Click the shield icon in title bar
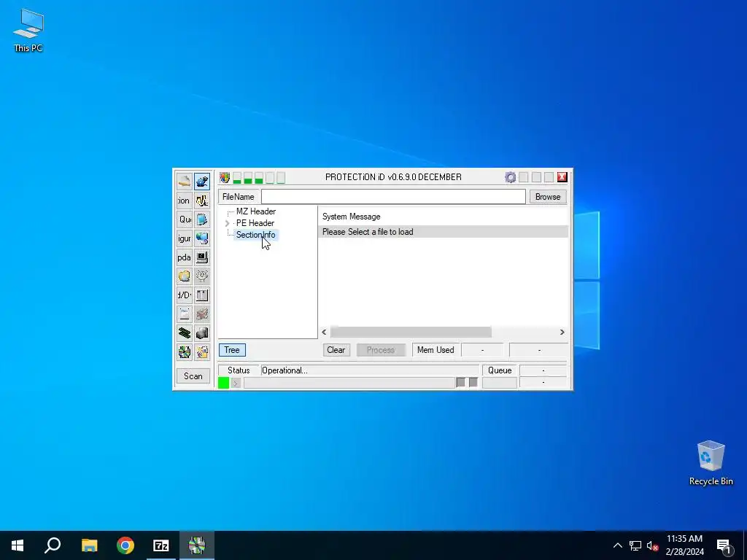This screenshot has height=560, width=747. point(225,178)
